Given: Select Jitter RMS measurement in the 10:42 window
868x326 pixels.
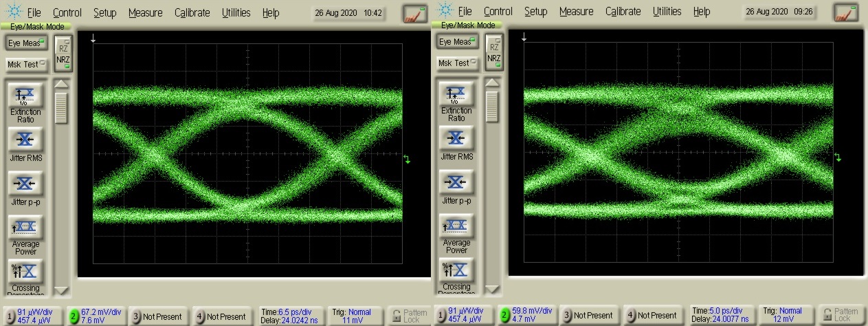Looking at the screenshot, I should pyautogui.click(x=25, y=140).
